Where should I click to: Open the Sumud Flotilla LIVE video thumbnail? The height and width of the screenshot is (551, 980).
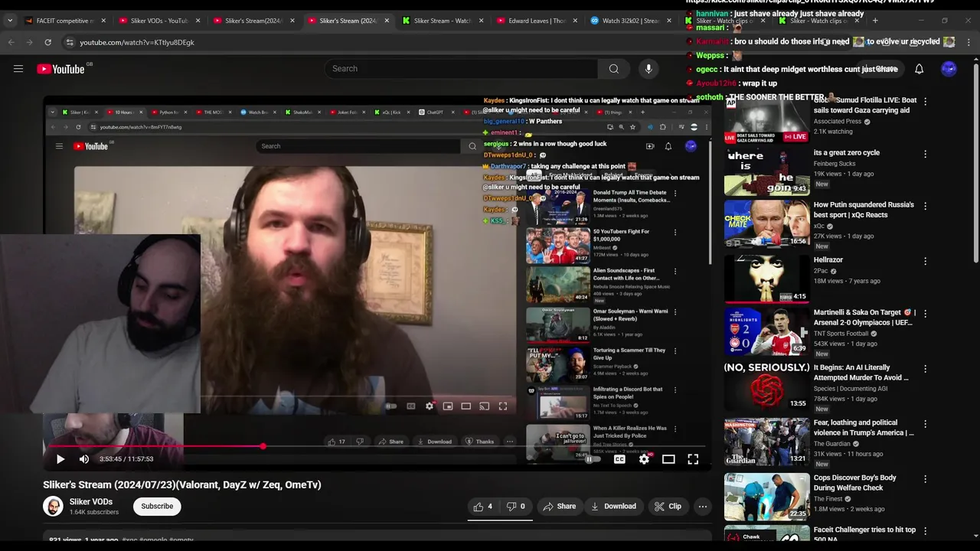pyautogui.click(x=766, y=119)
